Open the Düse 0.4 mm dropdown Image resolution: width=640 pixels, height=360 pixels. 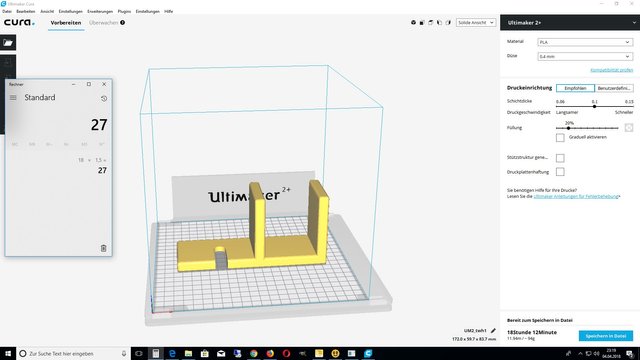tap(585, 56)
